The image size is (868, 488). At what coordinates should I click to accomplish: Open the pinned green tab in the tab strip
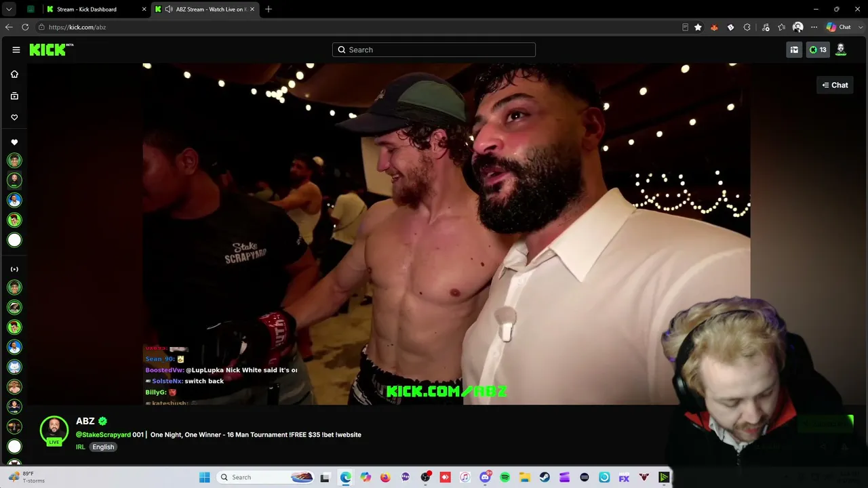31,9
